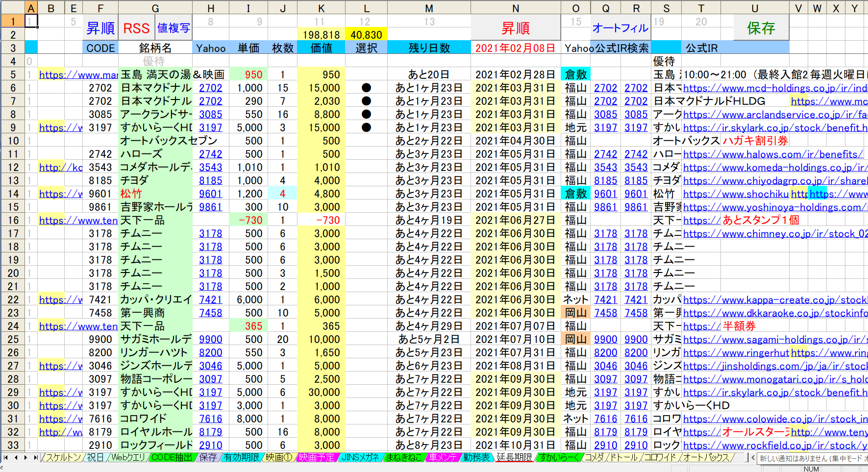This screenshot has height=472, width=868.
Task: Select the red 2021年02月08日 date cell
Action: coord(516,48)
